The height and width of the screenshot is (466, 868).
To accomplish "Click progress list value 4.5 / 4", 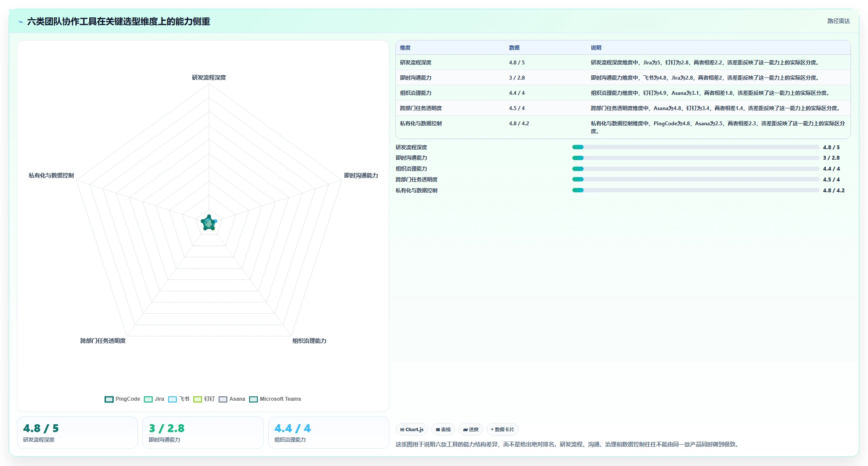I will coord(831,179).
